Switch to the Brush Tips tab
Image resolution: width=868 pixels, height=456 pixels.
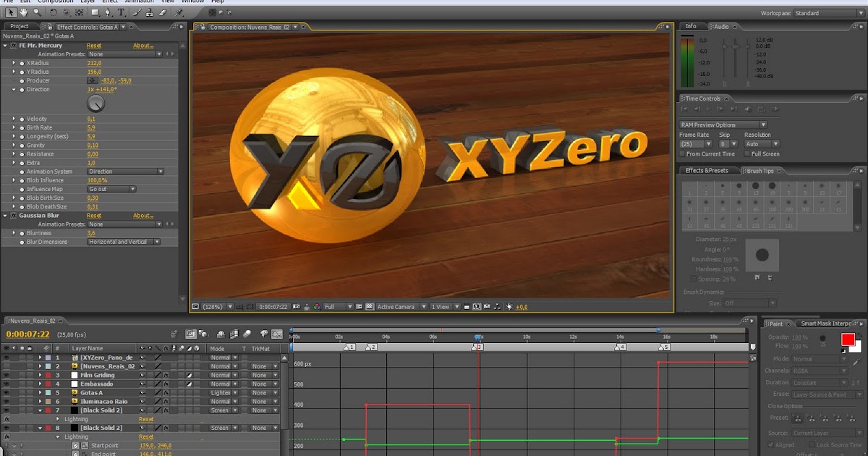[x=762, y=171]
